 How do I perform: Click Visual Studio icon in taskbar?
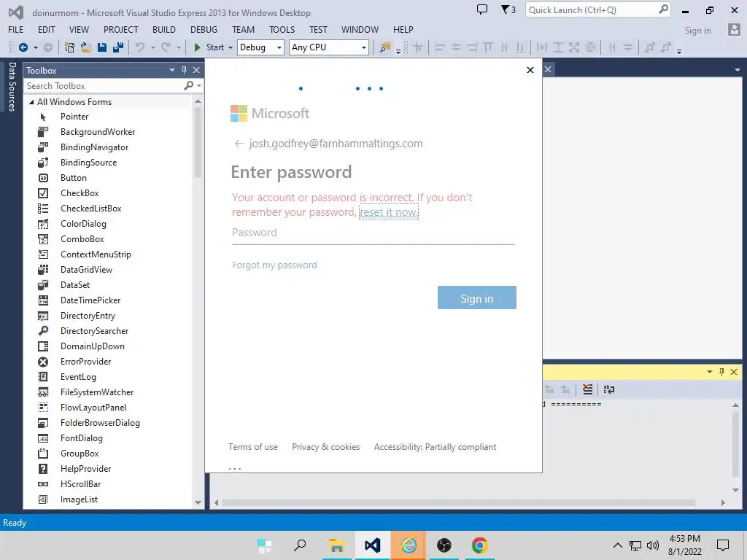point(373,545)
